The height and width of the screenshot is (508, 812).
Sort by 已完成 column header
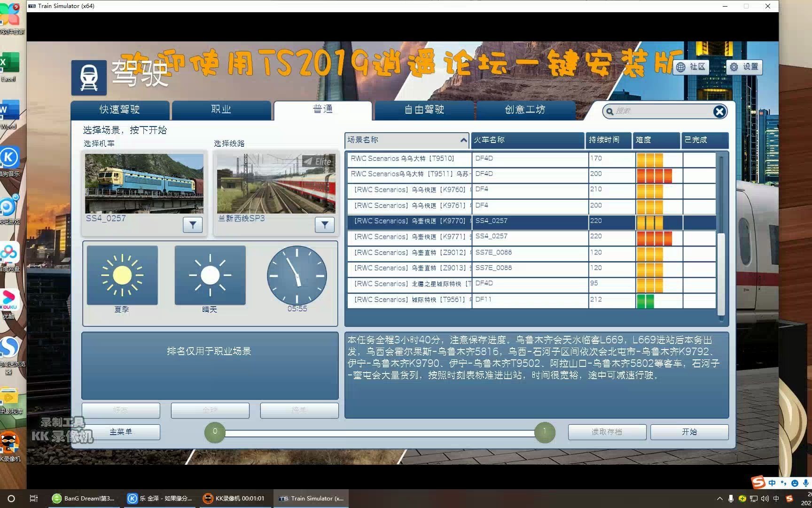tap(705, 140)
